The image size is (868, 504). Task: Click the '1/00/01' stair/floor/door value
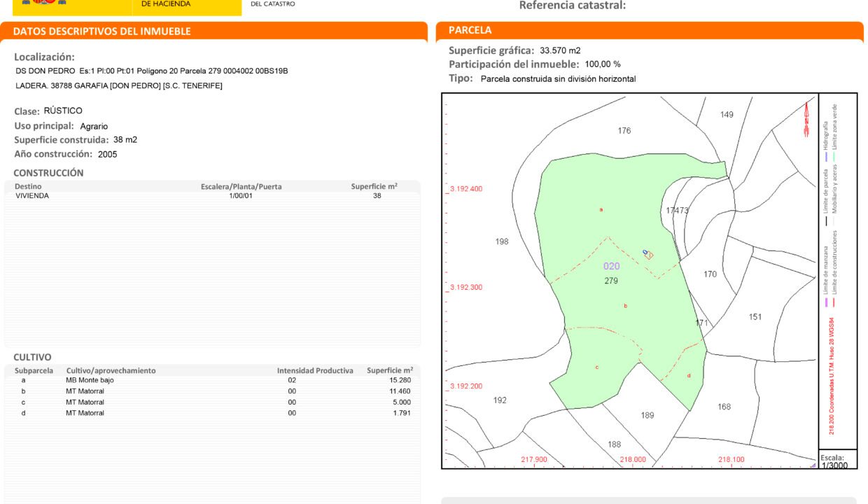pos(241,196)
